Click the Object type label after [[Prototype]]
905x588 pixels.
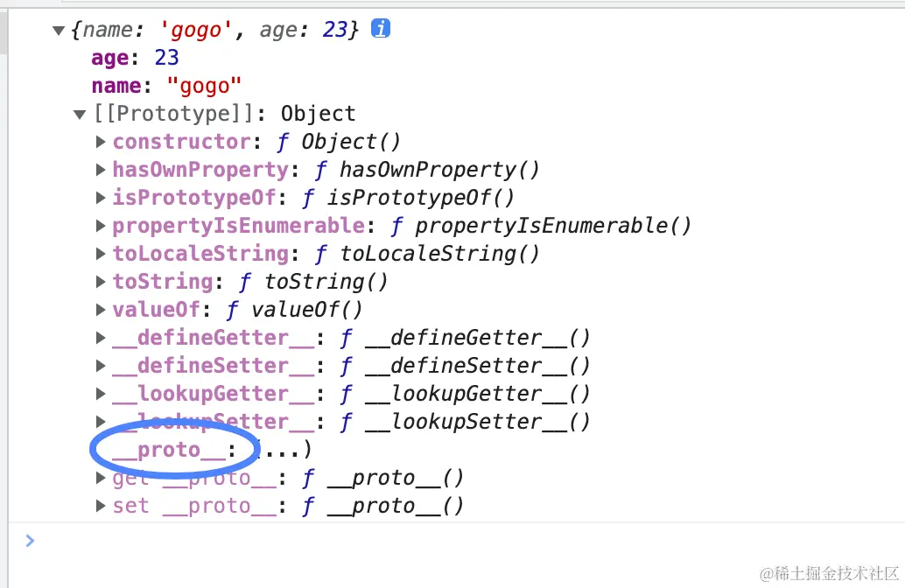tap(318, 114)
